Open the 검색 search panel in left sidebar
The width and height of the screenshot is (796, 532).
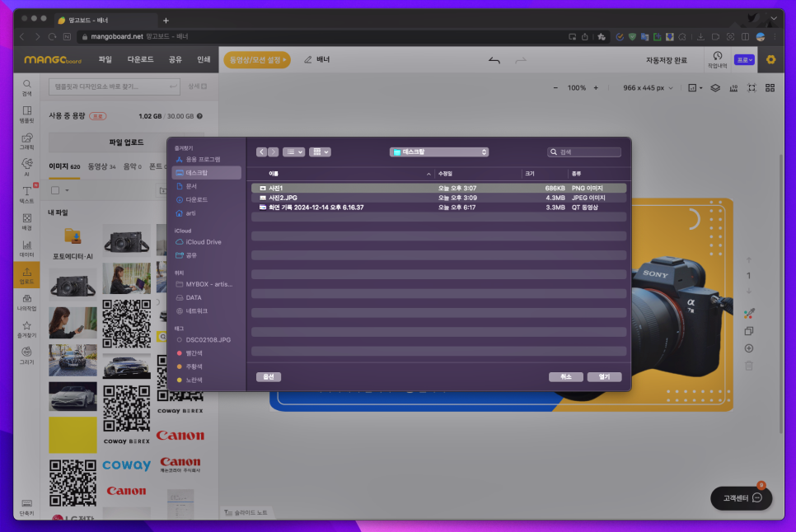[27, 87]
